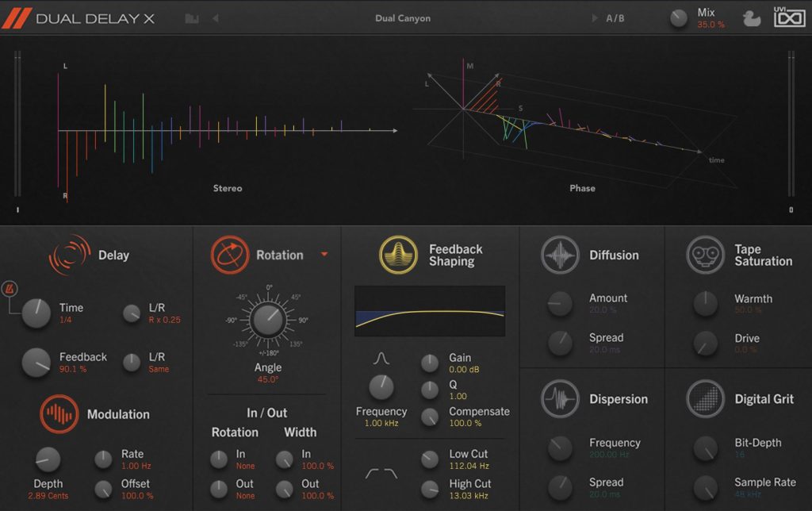The height and width of the screenshot is (511, 812).
Task: Click the rubber duck icon in header
Action: 751,18
